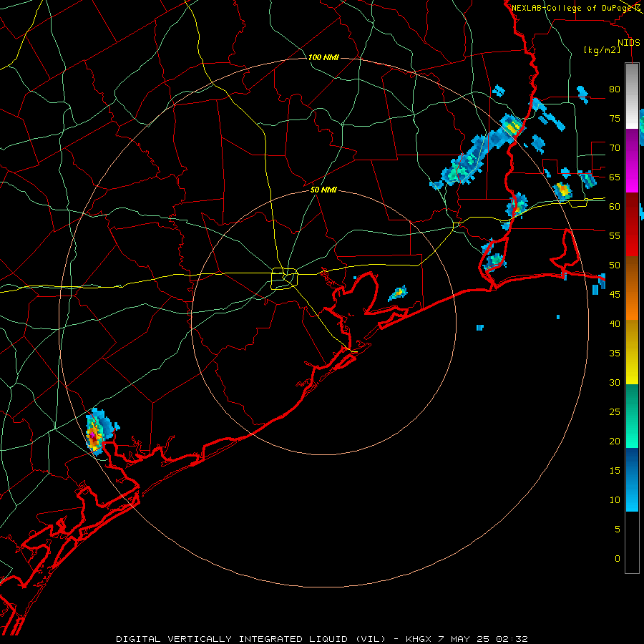Click the legend value 25
644x644 pixels.
coord(615,412)
